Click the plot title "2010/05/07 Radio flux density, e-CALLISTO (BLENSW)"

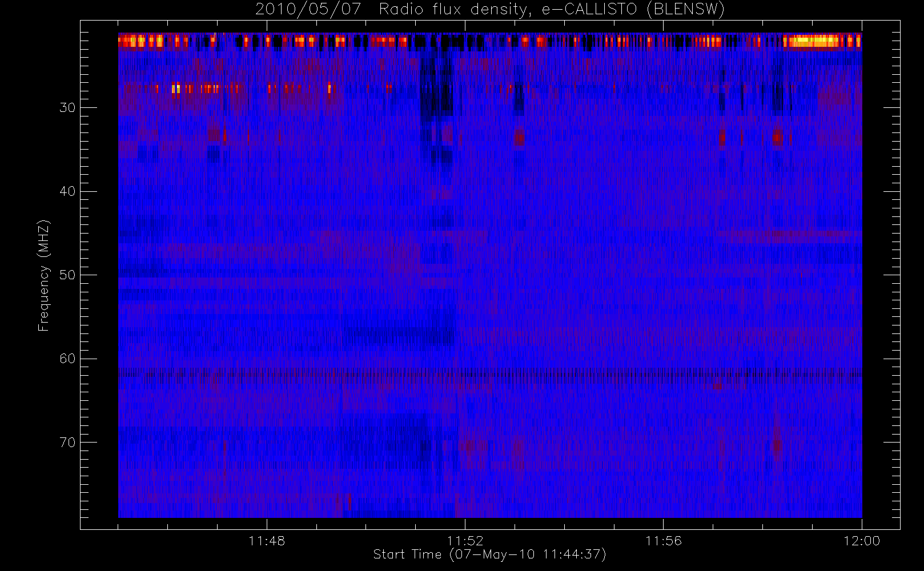point(490,10)
